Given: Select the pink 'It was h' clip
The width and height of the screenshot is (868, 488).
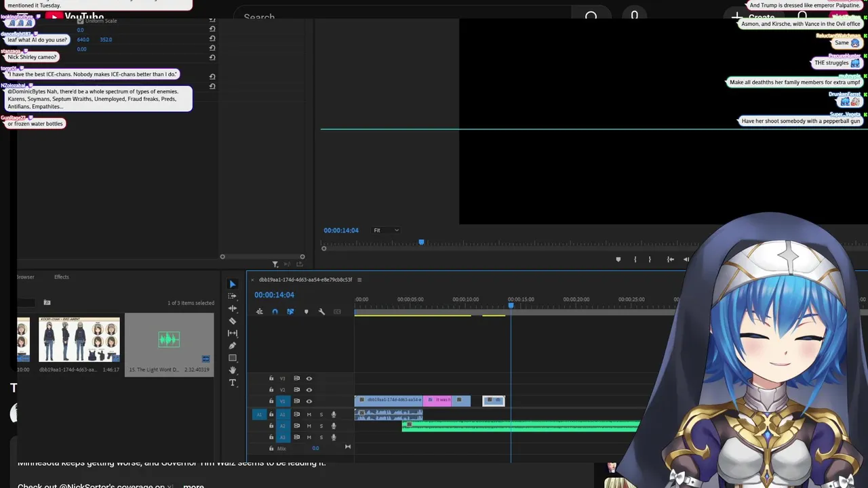Looking at the screenshot, I should 439,401.
